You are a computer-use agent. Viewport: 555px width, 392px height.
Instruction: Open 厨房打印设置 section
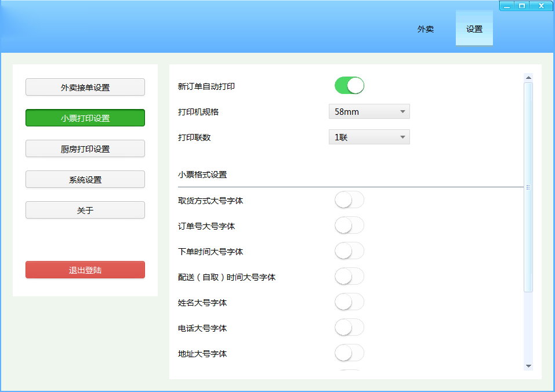pos(85,148)
